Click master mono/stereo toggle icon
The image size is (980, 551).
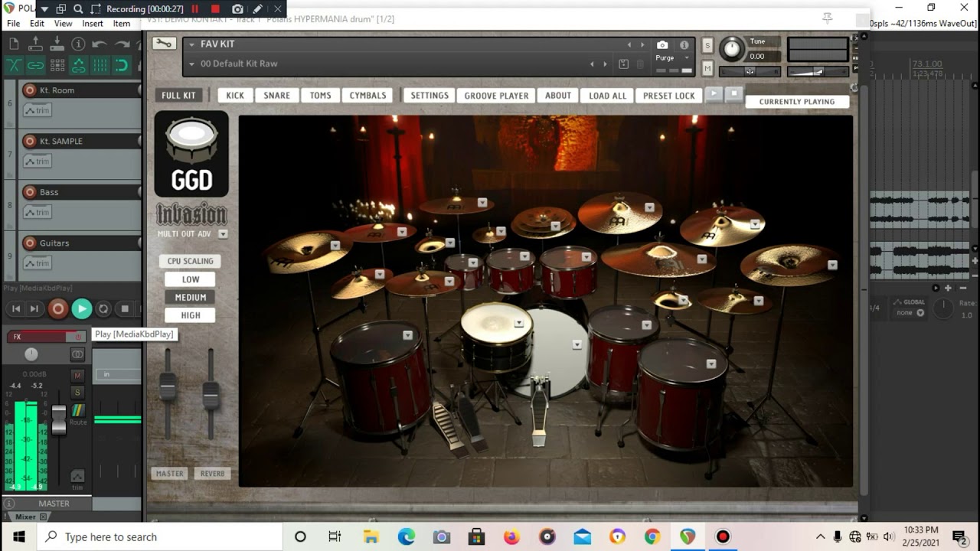point(77,354)
